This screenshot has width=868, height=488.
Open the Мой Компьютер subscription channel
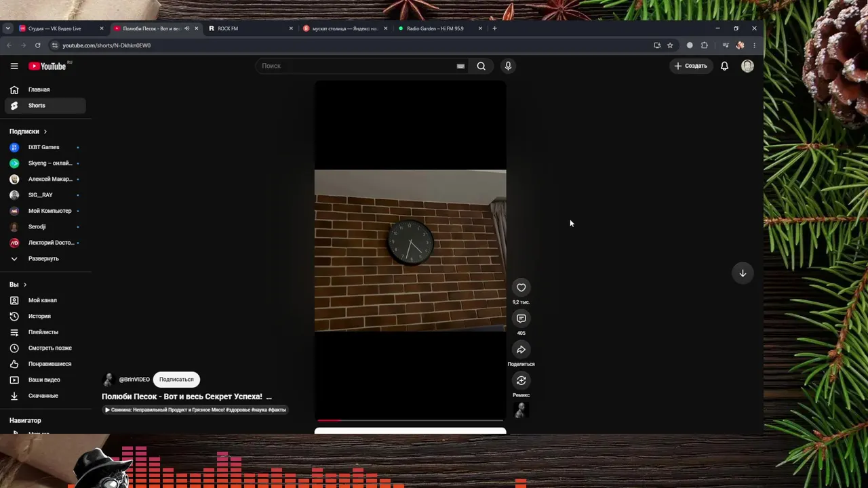pos(45,211)
